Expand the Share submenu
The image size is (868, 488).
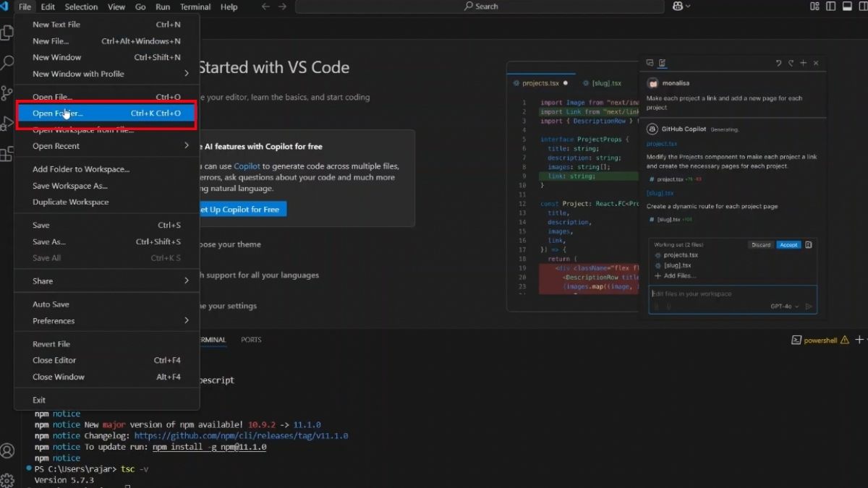[107, 281]
